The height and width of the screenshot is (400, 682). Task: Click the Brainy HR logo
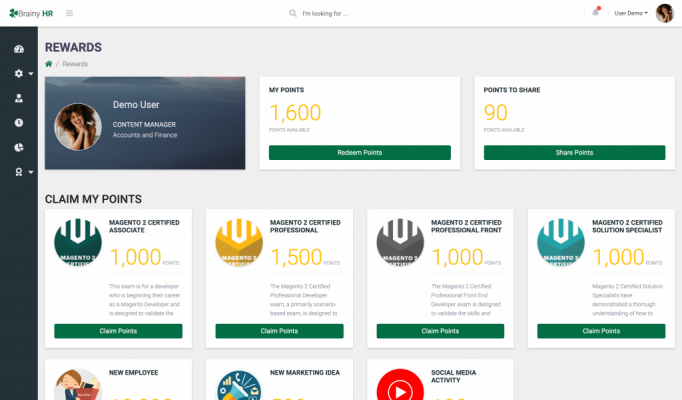point(31,13)
